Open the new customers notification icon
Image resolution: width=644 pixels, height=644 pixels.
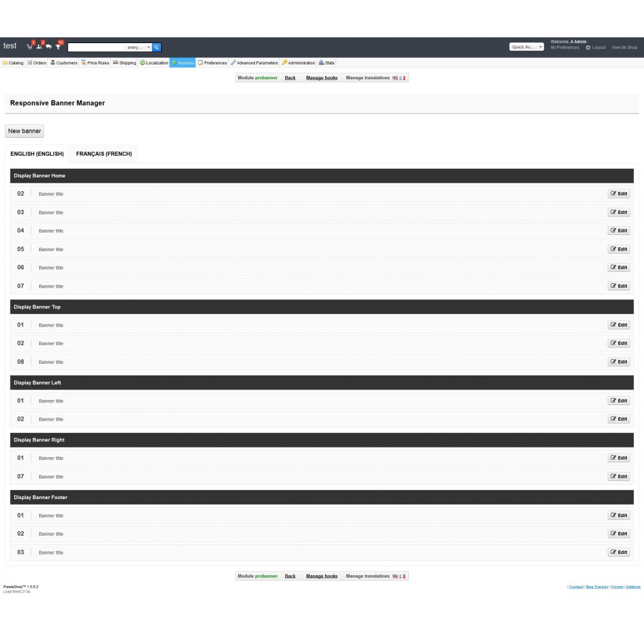39,47
